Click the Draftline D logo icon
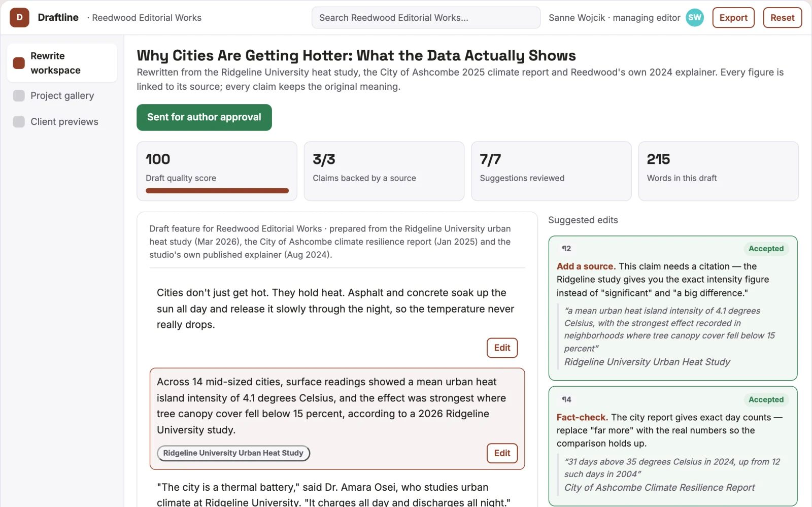Screen dimensions: 812x507 click(x=19, y=18)
